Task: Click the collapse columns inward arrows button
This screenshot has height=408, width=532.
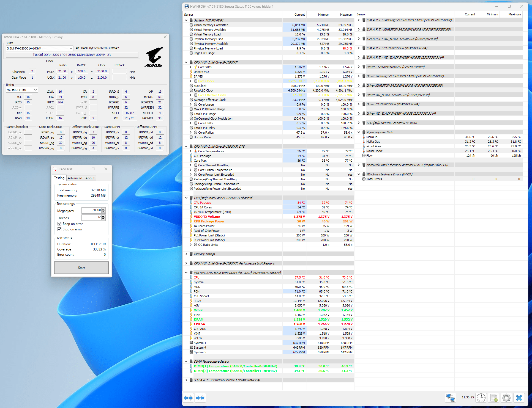Action: point(200,398)
